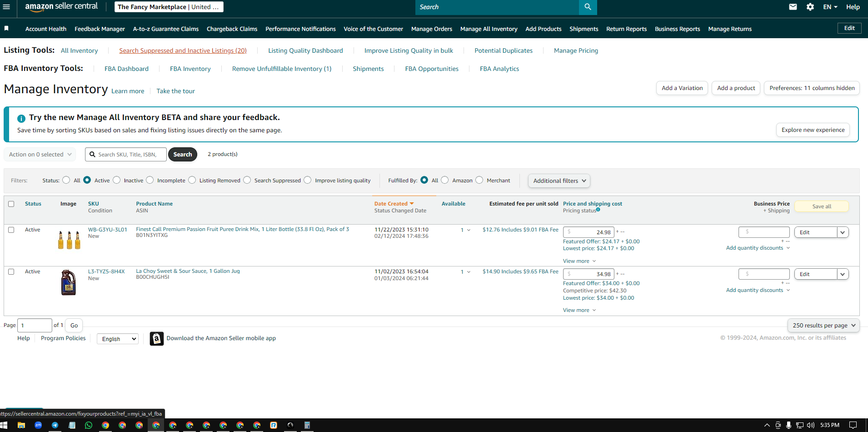Expand View more for La Choy pricing
The height and width of the screenshot is (432, 868).
tap(579, 310)
